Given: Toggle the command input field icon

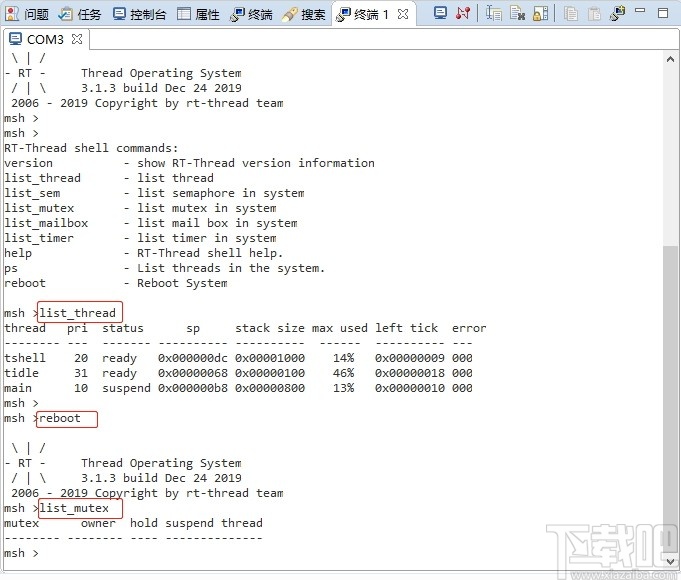Looking at the screenshot, I should point(493,13).
